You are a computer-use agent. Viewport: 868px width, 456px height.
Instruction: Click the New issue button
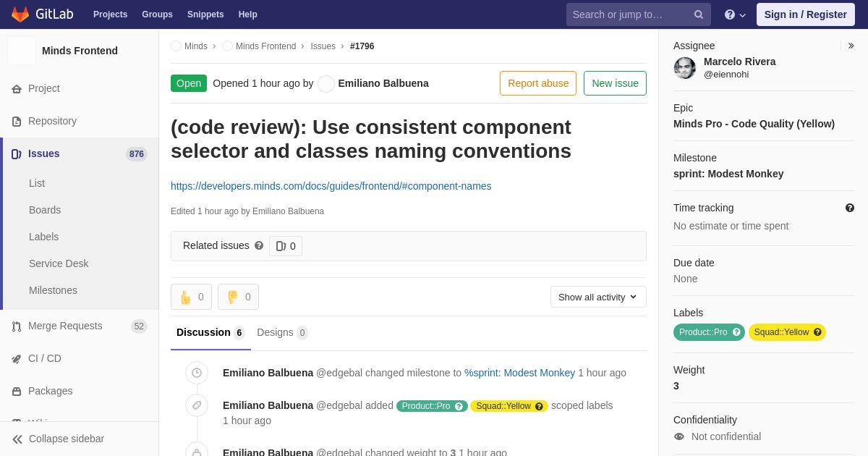(615, 83)
